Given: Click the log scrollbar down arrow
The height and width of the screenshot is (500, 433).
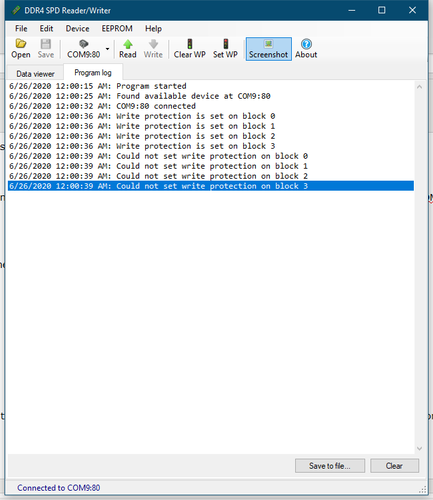Looking at the screenshot, I should 419,448.
